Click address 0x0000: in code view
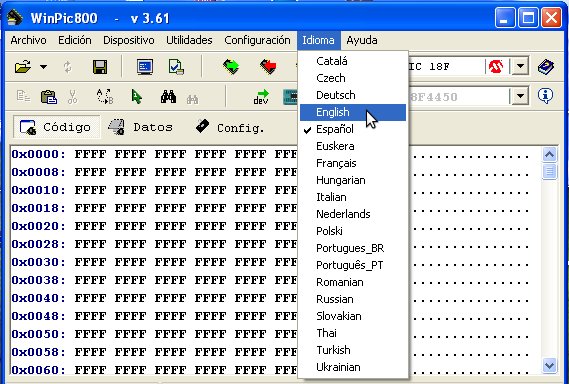Screen dimensions: 569x384 click(38, 154)
